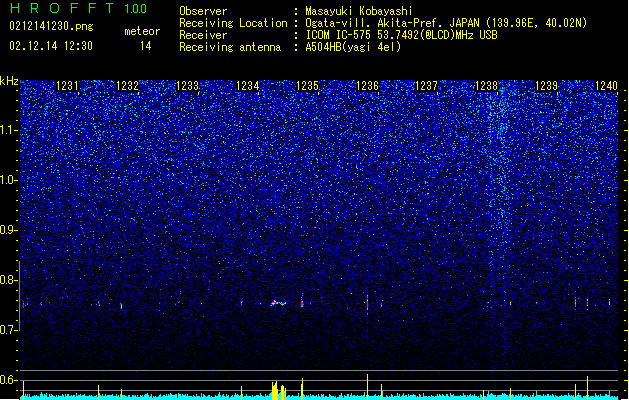
Task: Click the HROFFT 1.00 title text
Action: [78, 8]
